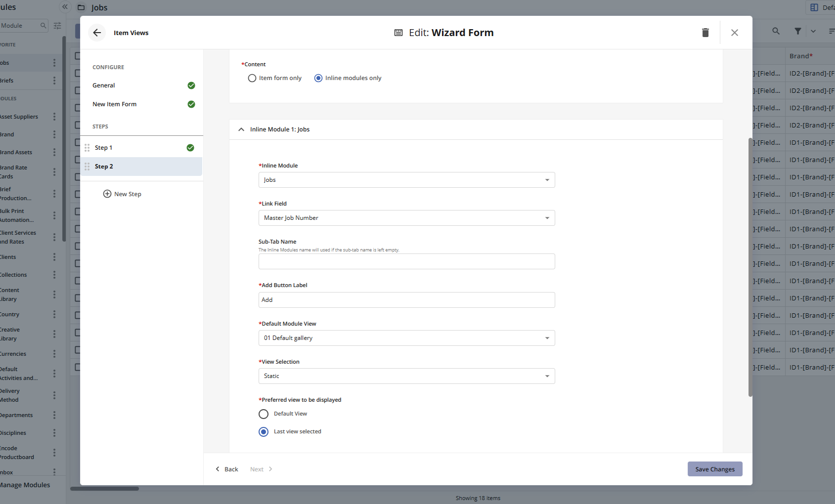Select Step 2 in steps list

pyautogui.click(x=141, y=167)
